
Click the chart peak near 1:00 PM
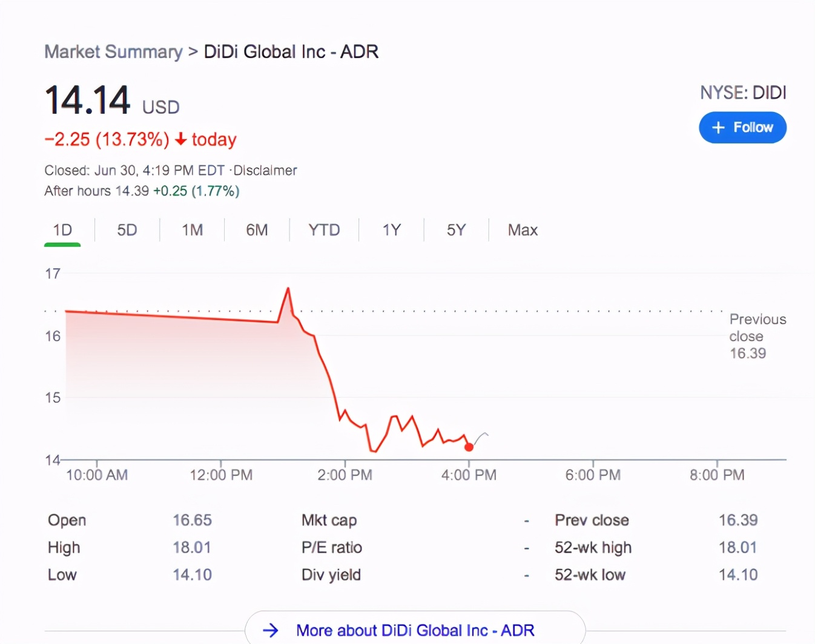288,289
